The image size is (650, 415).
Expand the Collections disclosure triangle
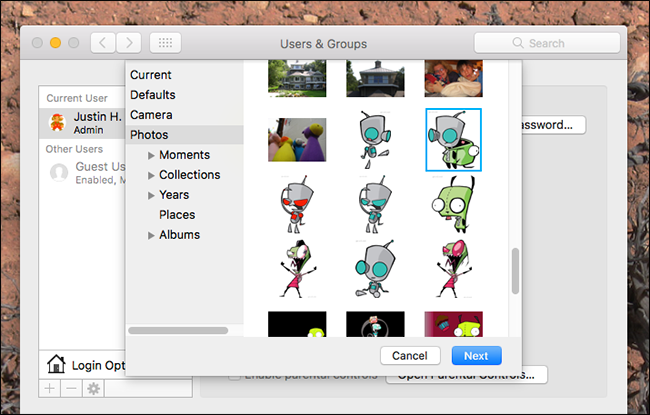pos(151,175)
